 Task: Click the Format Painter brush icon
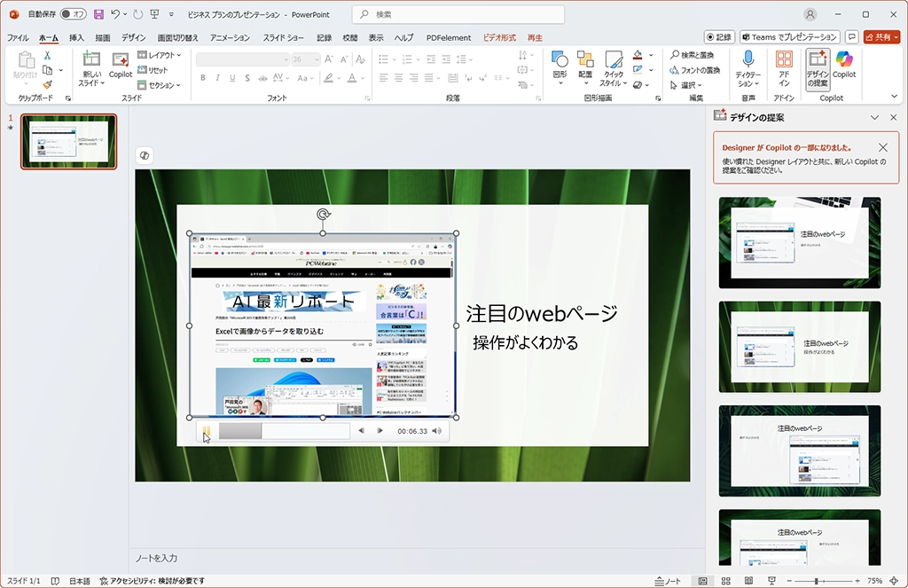48,84
